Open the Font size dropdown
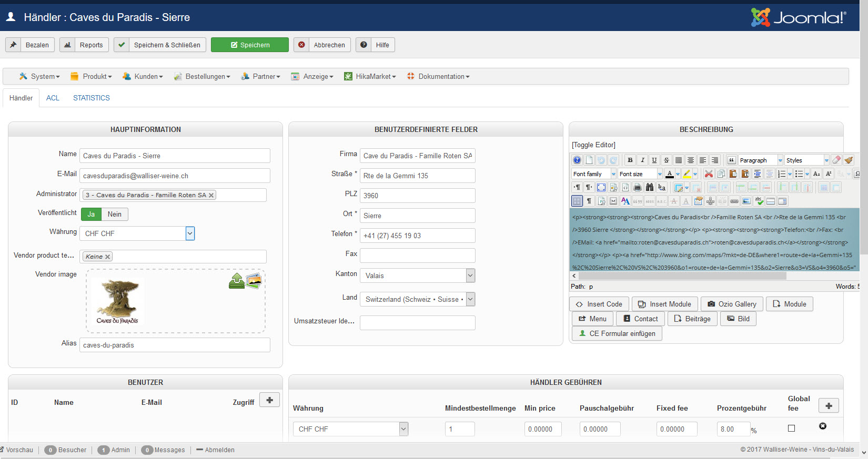This screenshot has width=868, height=459. tap(640, 174)
